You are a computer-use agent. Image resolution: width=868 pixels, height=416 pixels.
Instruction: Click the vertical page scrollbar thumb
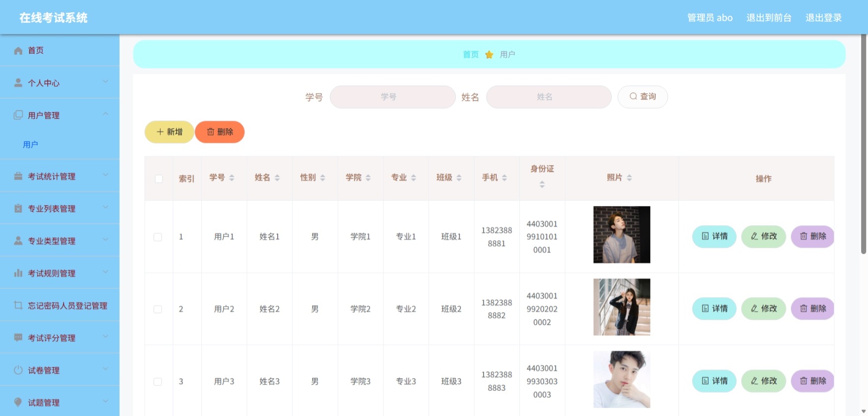pyautogui.click(x=864, y=144)
